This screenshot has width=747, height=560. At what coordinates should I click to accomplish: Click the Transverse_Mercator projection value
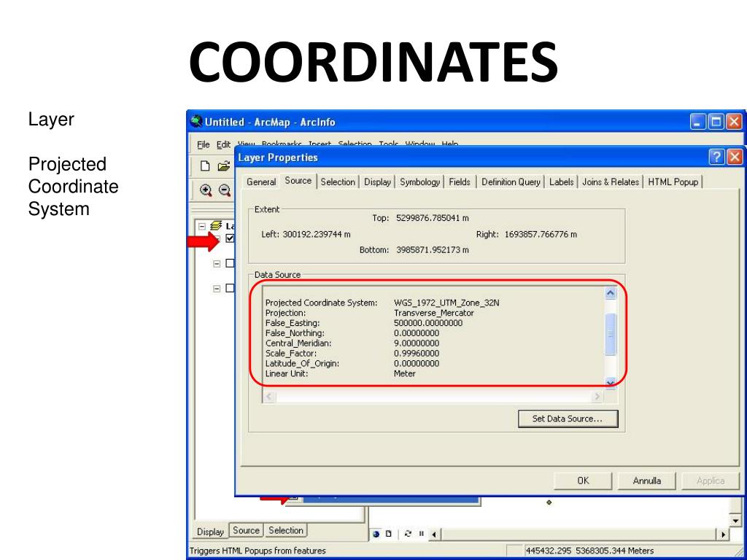(433, 313)
